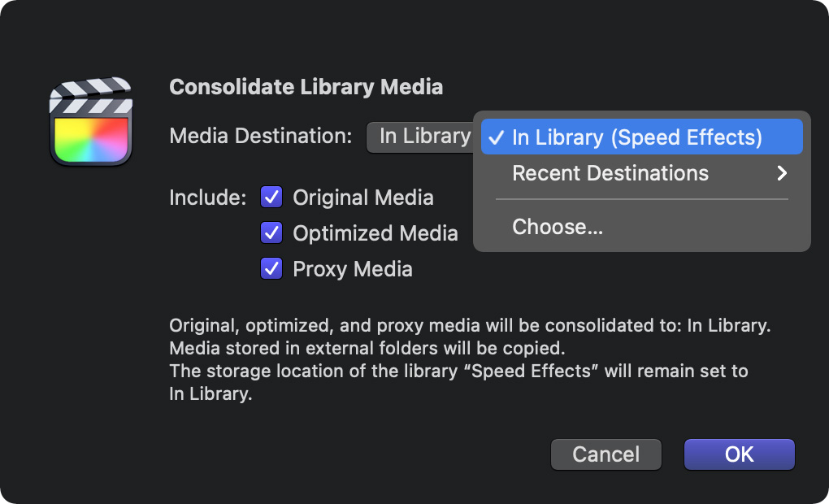Click the Optimized Media label text

click(375, 233)
